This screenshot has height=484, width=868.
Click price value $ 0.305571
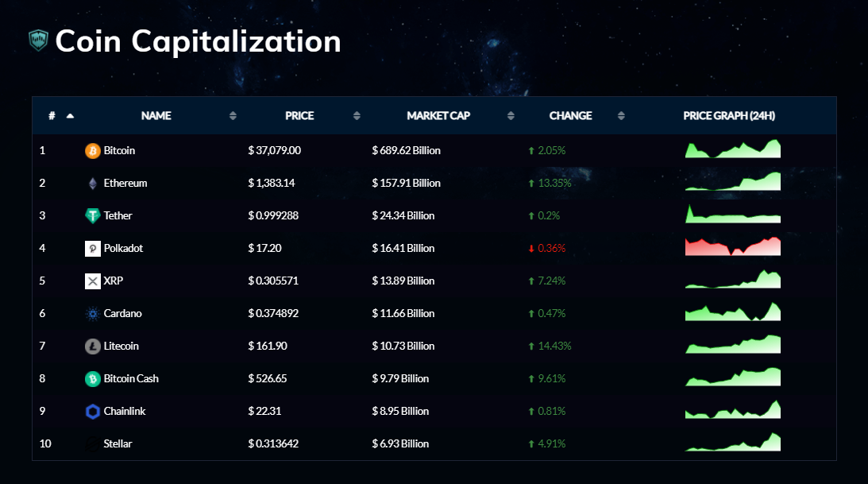(273, 281)
